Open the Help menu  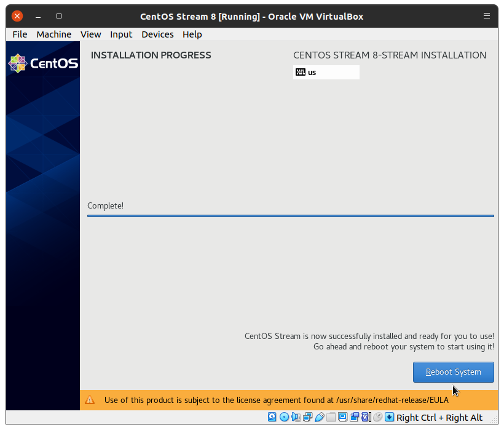[192, 34]
